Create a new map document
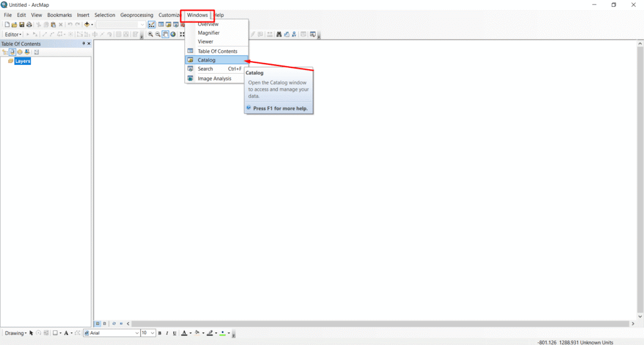 [7, 25]
